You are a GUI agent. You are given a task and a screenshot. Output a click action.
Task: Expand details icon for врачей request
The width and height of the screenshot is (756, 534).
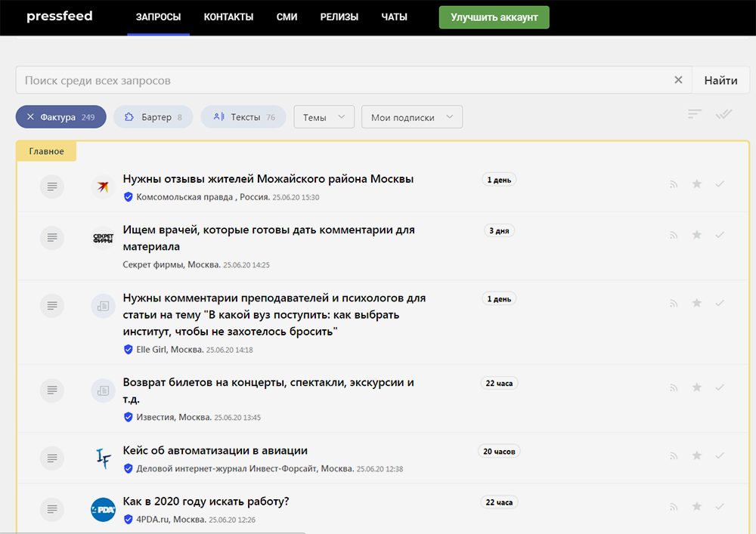tap(52, 238)
